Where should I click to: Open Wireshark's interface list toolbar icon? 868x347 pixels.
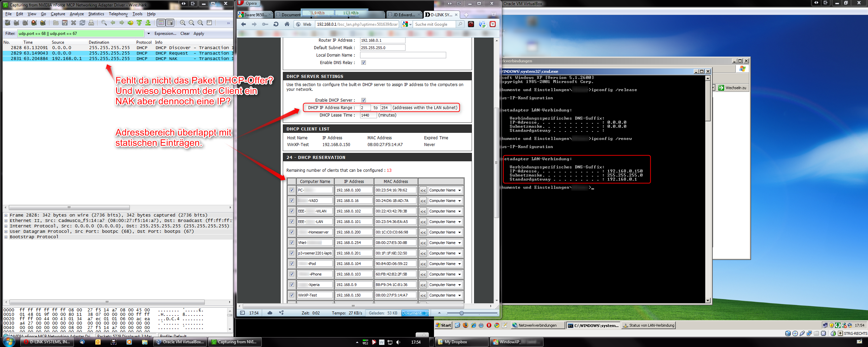tap(7, 23)
